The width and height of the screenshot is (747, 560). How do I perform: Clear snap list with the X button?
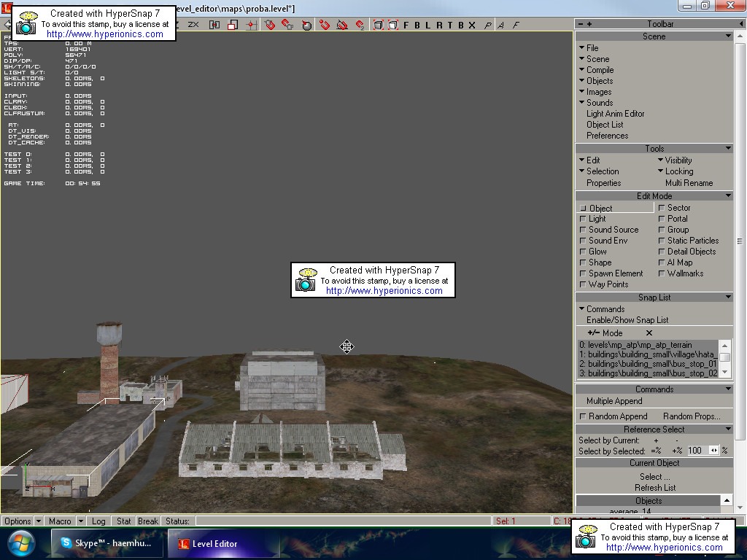[x=649, y=332]
